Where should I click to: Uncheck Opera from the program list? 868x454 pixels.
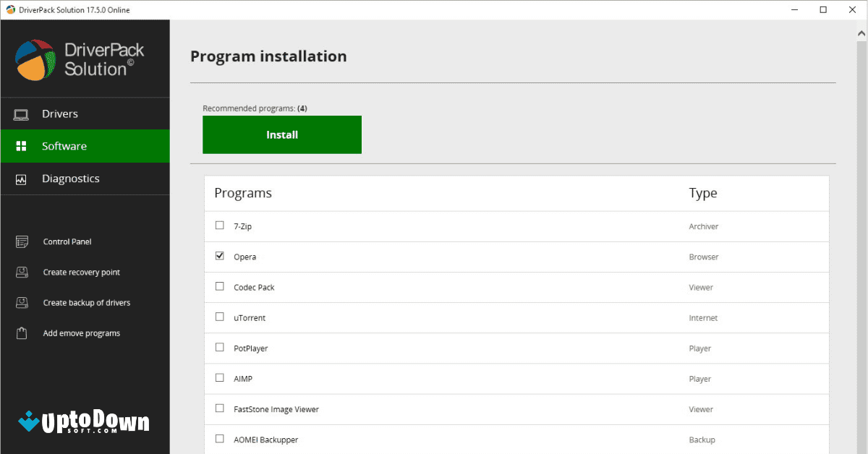[220, 255]
